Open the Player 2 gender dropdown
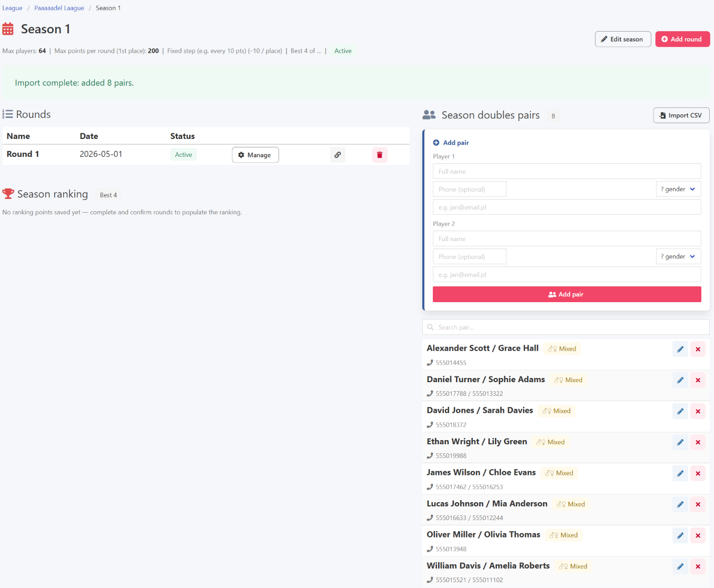 (x=678, y=256)
